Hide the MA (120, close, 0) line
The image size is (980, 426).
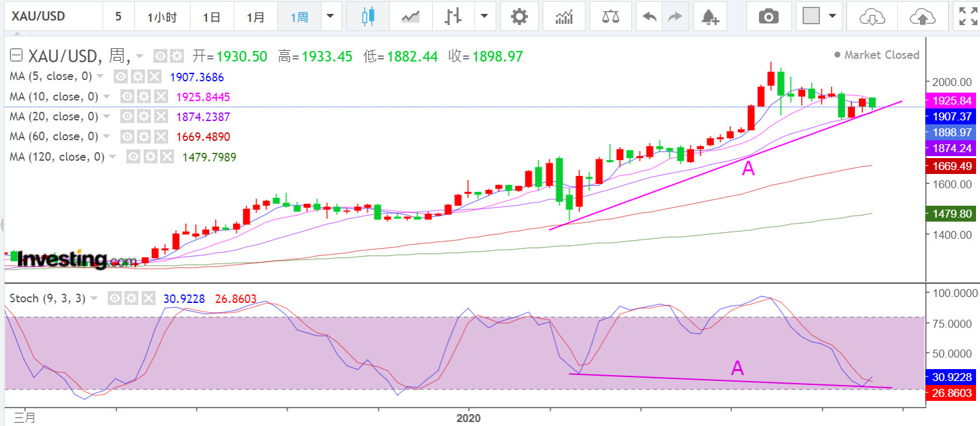[134, 157]
